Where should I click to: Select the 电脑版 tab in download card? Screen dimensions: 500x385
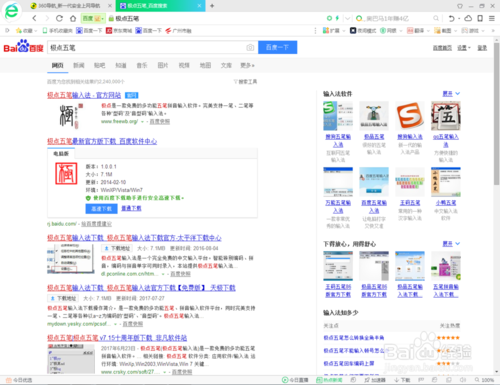pos(61,154)
